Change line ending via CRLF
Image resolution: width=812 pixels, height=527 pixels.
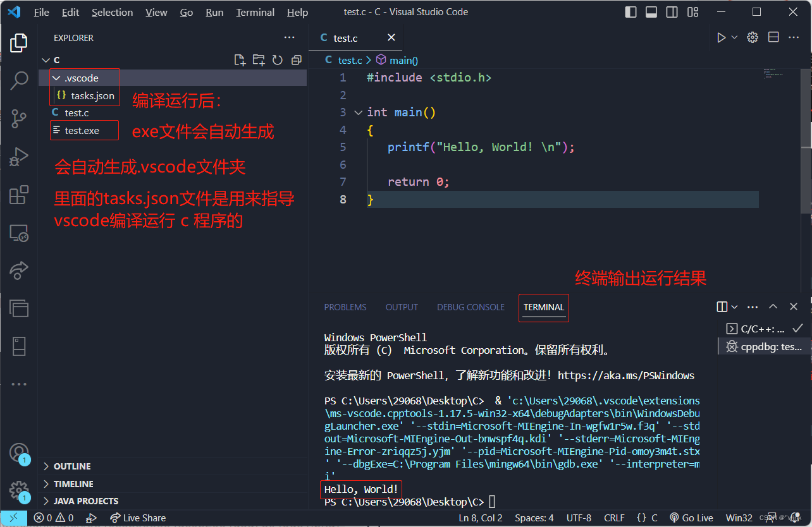pos(614,518)
